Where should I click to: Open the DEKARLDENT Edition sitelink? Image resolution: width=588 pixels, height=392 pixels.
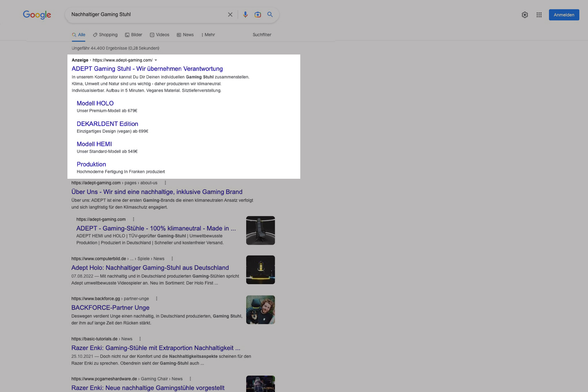pos(107,124)
